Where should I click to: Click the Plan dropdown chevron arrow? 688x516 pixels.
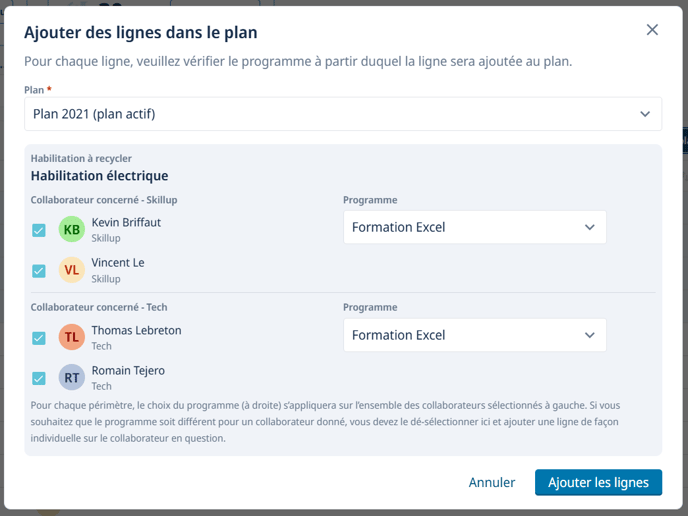pyautogui.click(x=645, y=114)
